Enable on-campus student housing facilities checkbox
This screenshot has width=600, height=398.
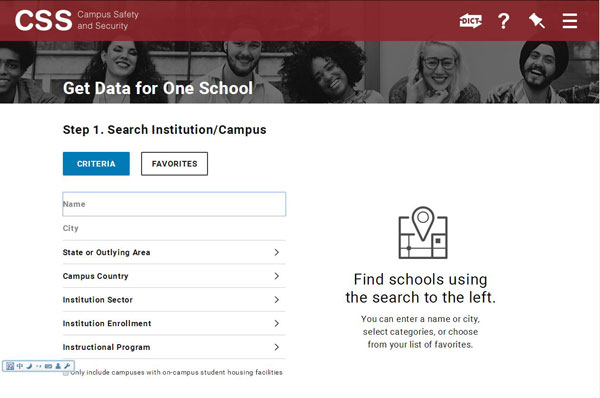pos(66,373)
